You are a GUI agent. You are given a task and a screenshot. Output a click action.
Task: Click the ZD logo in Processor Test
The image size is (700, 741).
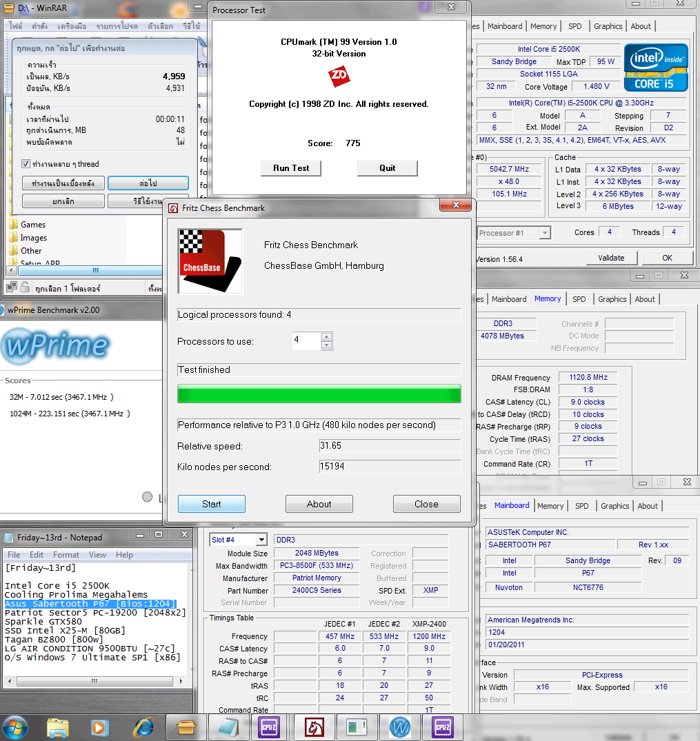coord(339,76)
